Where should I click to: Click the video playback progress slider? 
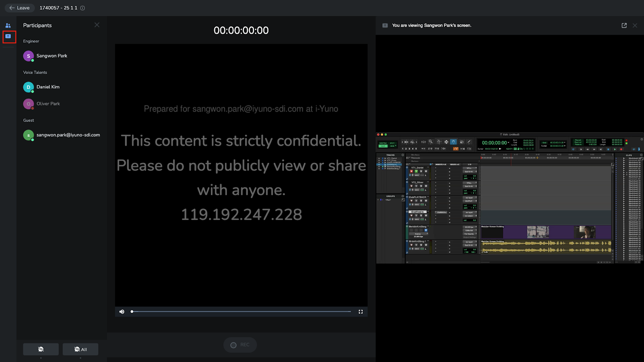pyautogui.click(x=241, y=312)
